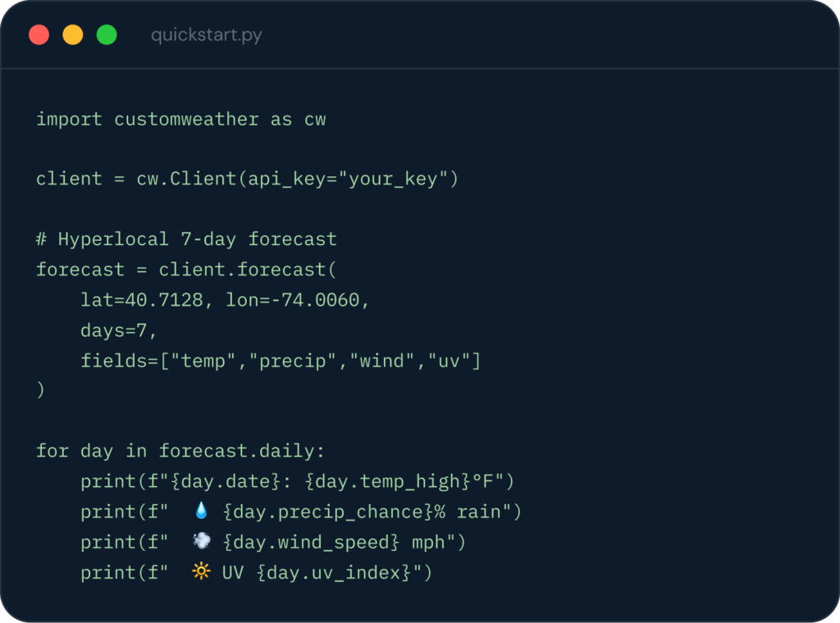
Task: Click the days=7 argument
Action: 113,331
